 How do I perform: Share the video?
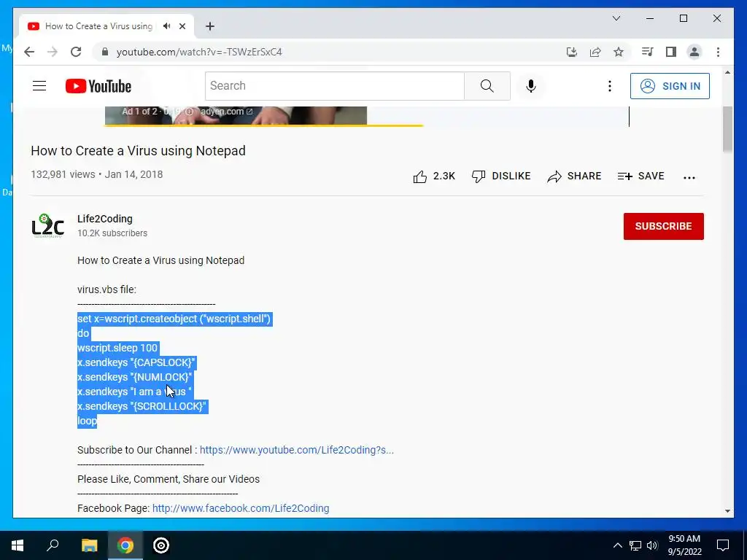tap(574, 176)
